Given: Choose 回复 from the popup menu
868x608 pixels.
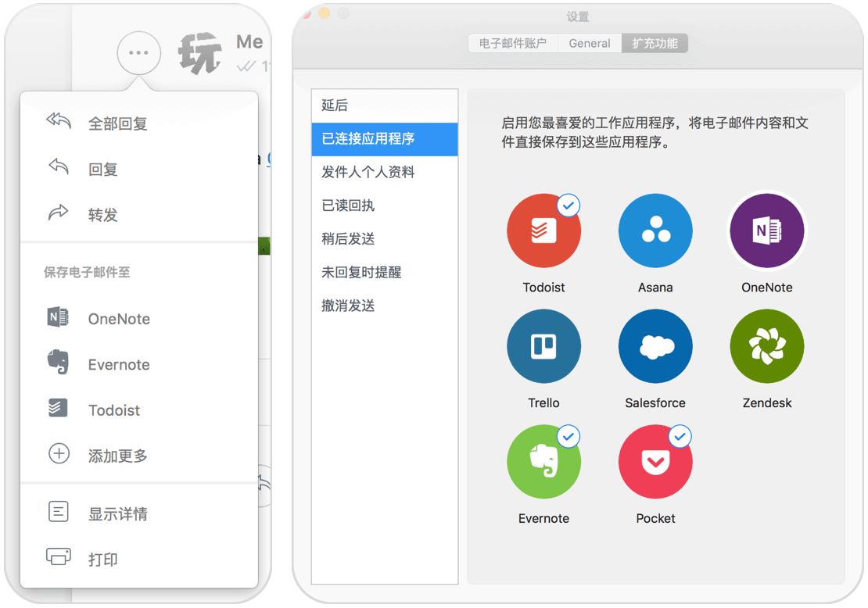Looking at the screenshot, I should click(x=103, y=170).
